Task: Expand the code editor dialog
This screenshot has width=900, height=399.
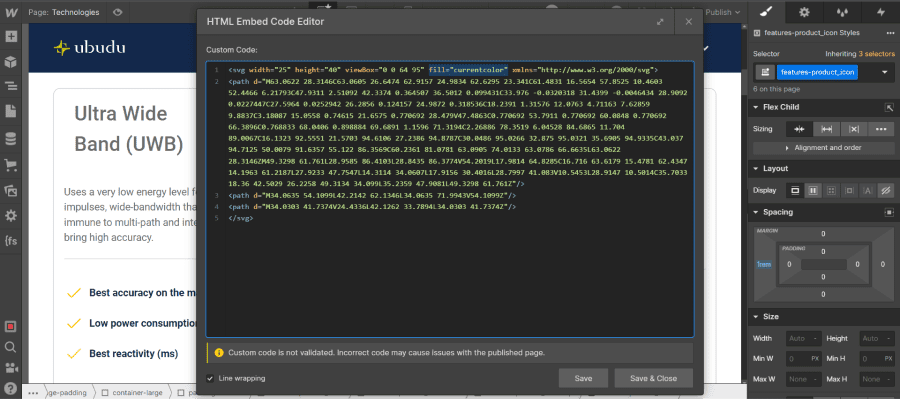Action: 661,22
